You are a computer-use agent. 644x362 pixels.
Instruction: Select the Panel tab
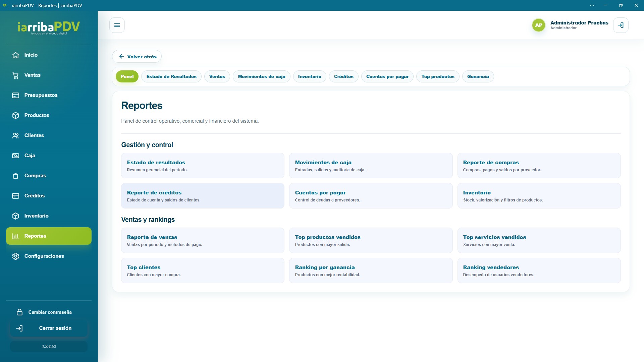click(x=127, y=76)
